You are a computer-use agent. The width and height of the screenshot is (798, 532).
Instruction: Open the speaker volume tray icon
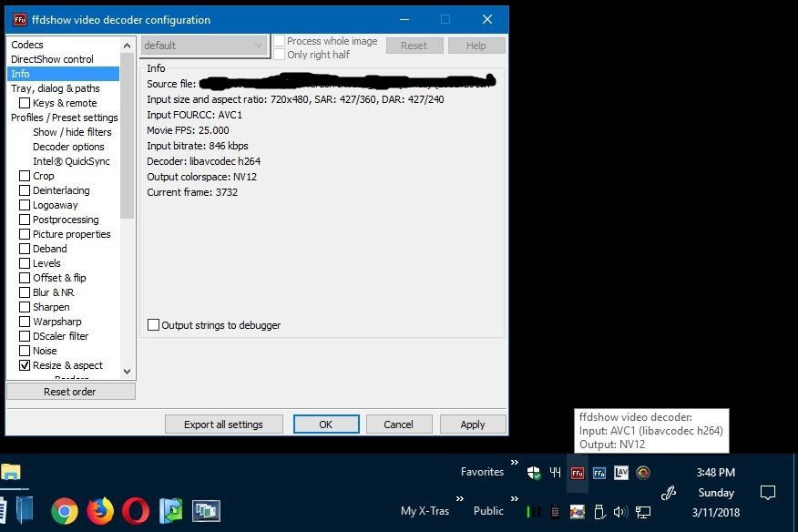(621, 511)
